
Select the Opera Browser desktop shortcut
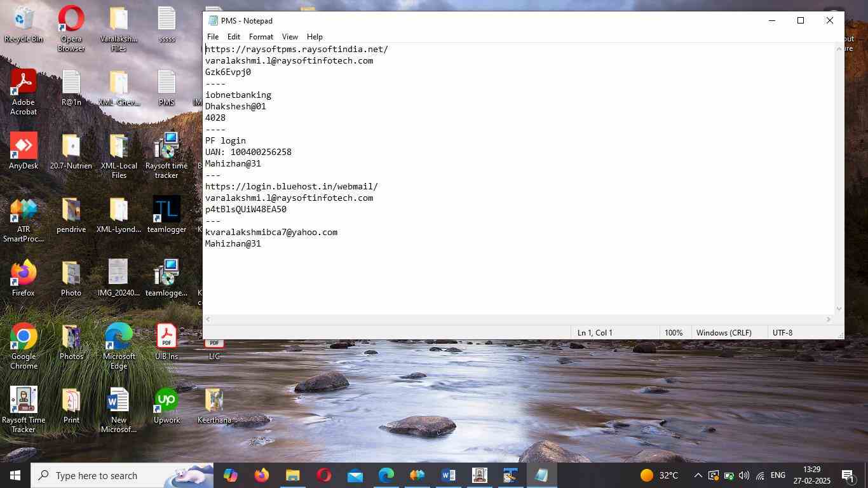pyautogui.click(x=71, y=29)
